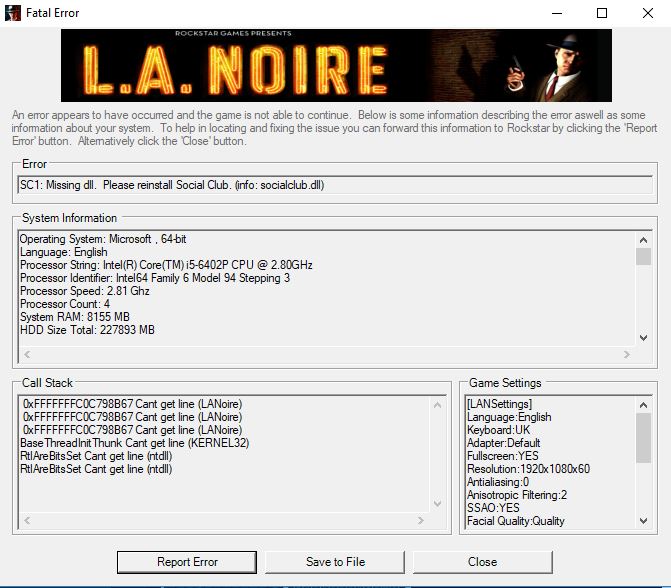Screen dimensions: 671x588
Task: Select the '[LANSettings]' header line
Action: pyautogui.click(x=499, y=404)
